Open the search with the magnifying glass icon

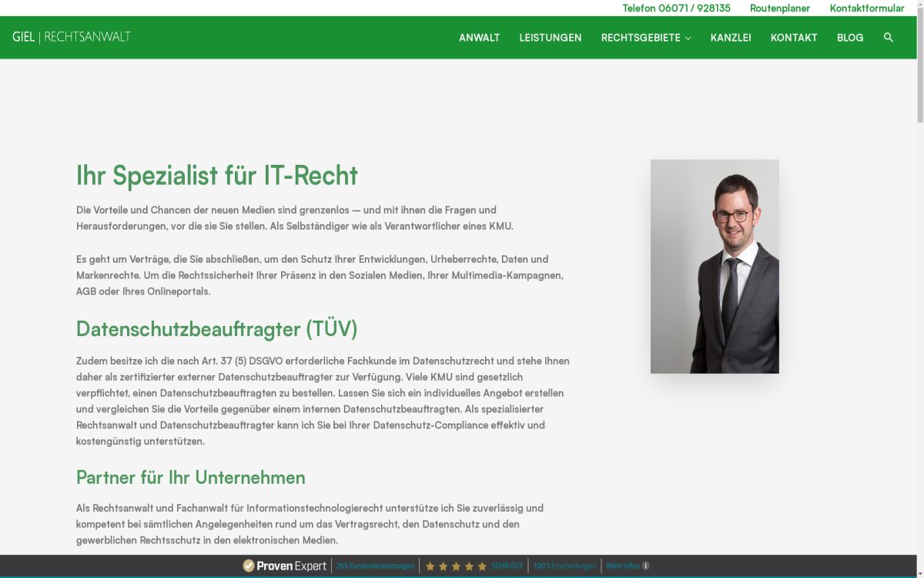889,37
